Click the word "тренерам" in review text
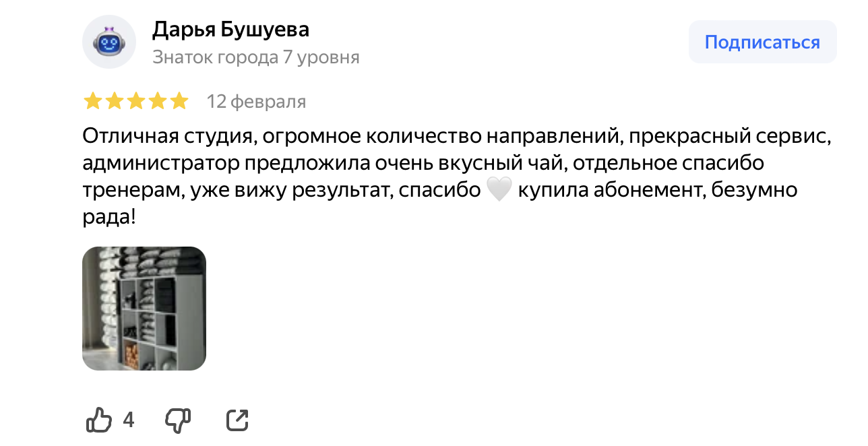Image resolution: width=868 pixels, height=446 pixels. coord(131,191)
